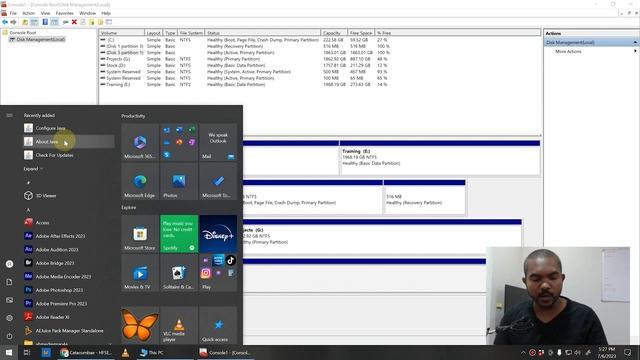Open Solitaire & Casual Games tile
Image resolution: width=640 pixels, height=360 pixels.
pyautogui.click(x=179, y=273)
